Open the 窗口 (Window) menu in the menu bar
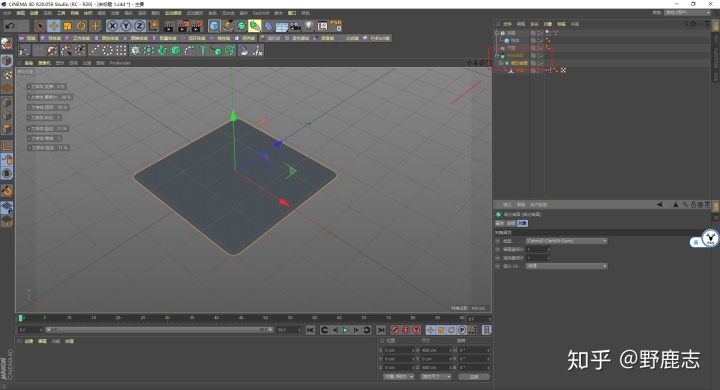This screenshot has height=390, width=720. (292, 13)
